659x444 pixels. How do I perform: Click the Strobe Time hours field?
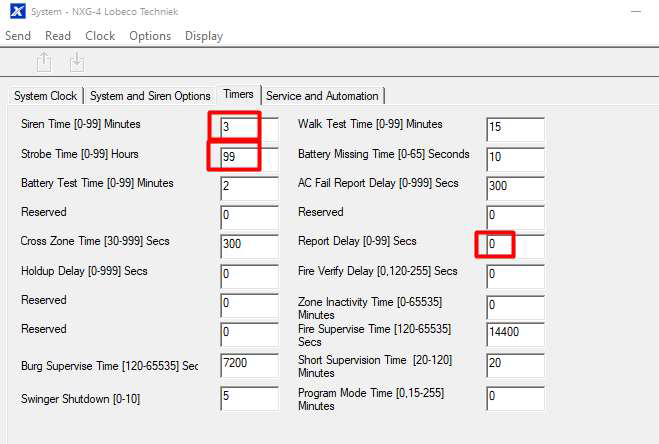click(250, 159)
